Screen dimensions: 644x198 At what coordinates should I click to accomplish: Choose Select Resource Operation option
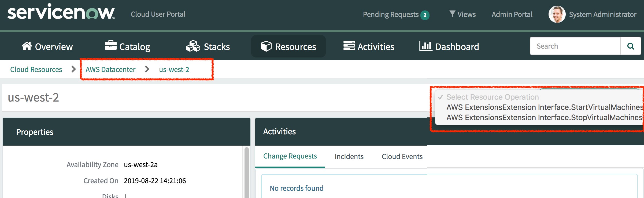tap(539, 97)
